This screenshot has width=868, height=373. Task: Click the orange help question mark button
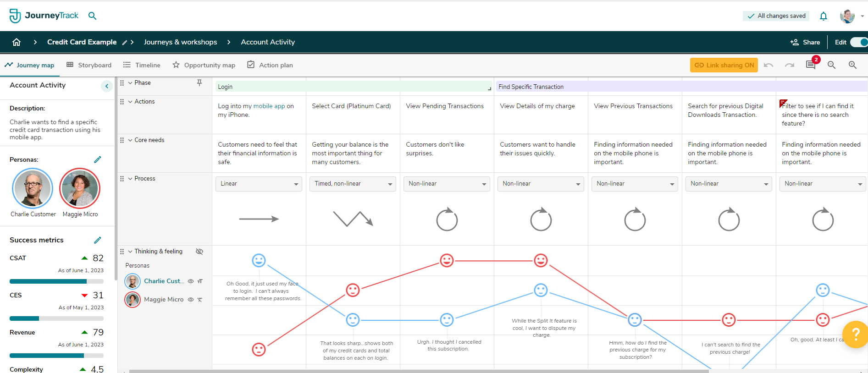[855, 335]
